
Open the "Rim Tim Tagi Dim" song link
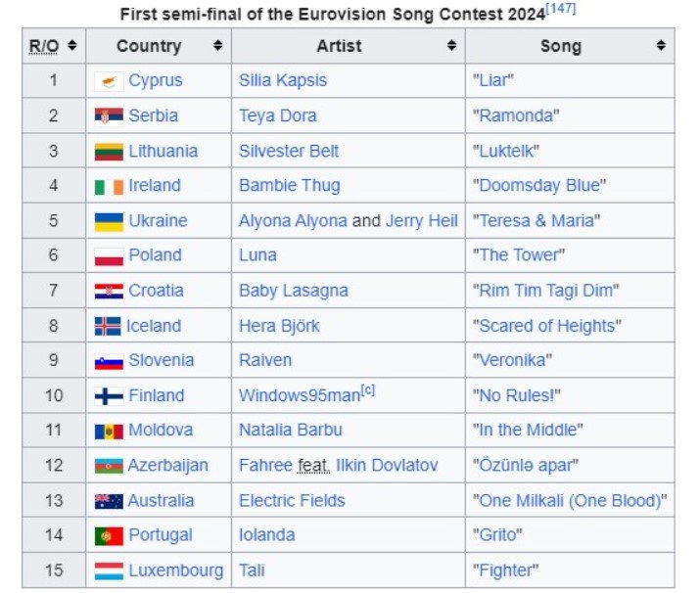(x=546, y=291)
